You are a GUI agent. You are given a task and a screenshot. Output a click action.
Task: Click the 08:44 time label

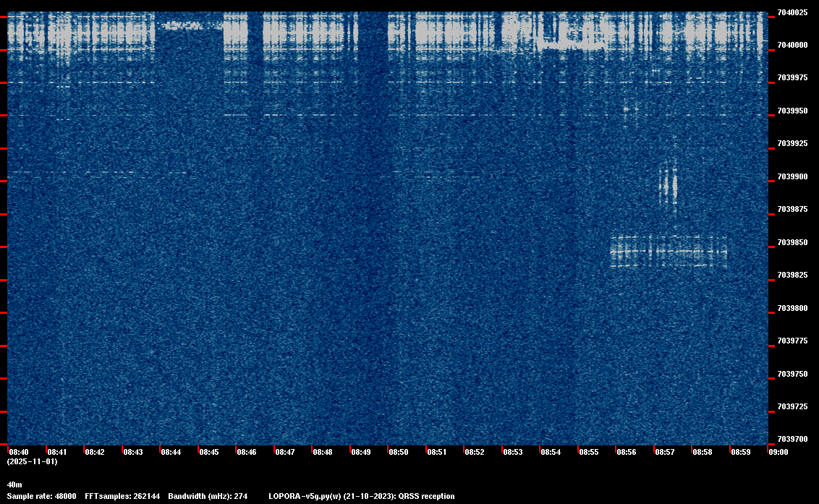171,452
